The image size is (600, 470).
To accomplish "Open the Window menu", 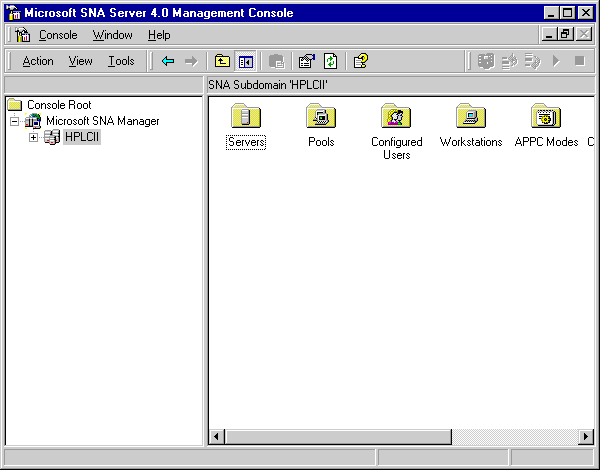I will pyautogui.click(x=112, y=35).
